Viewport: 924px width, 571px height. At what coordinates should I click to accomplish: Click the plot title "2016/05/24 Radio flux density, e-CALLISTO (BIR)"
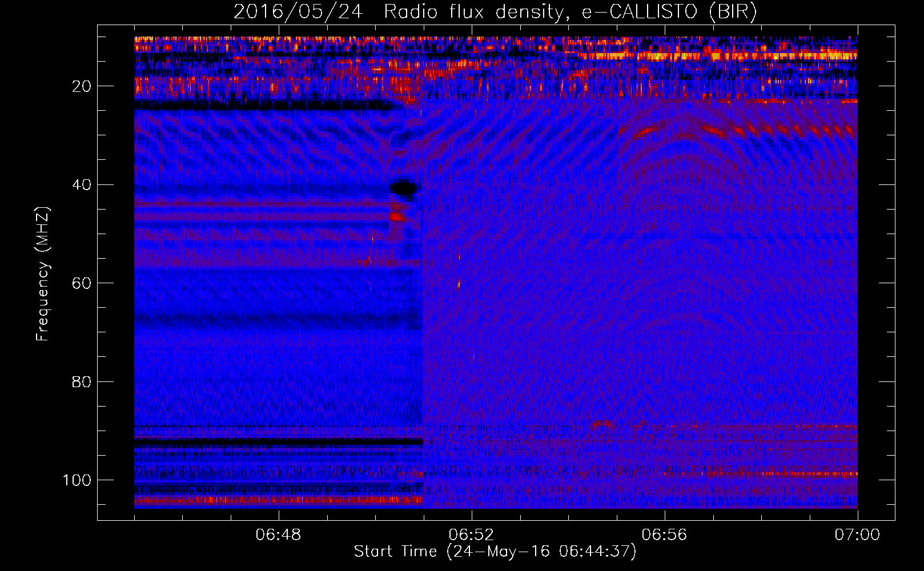495,12
